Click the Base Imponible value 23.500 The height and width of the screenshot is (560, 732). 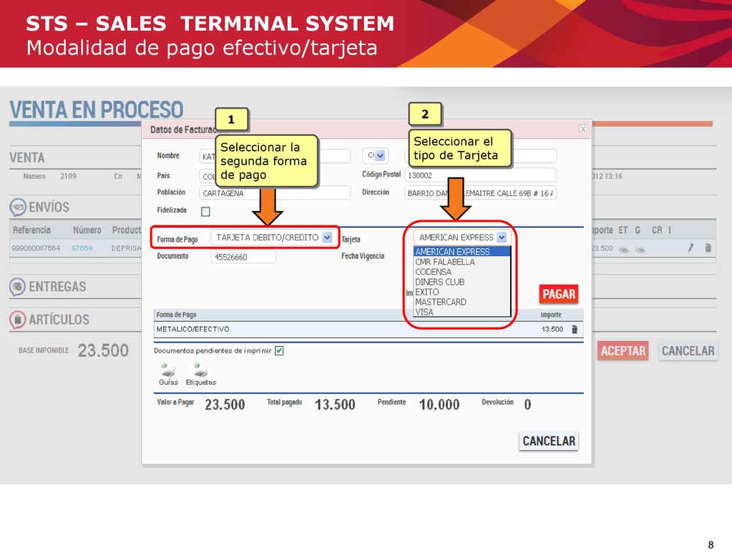click(103, 350)
